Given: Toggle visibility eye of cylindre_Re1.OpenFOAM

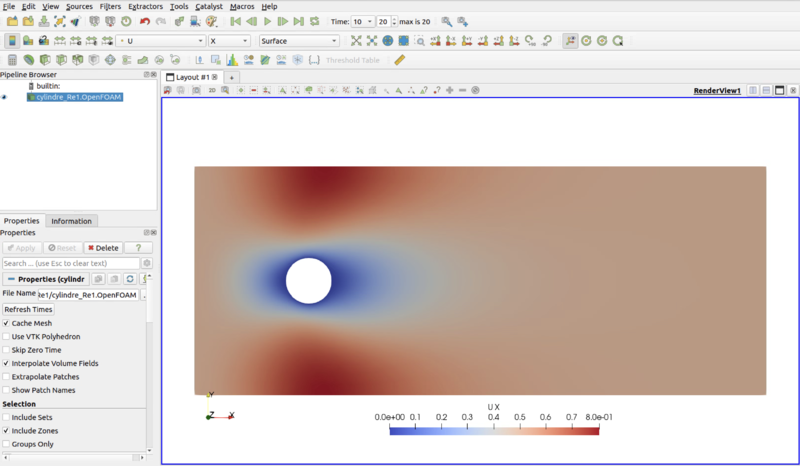Looking at the screenshot, I should point(5,97).
